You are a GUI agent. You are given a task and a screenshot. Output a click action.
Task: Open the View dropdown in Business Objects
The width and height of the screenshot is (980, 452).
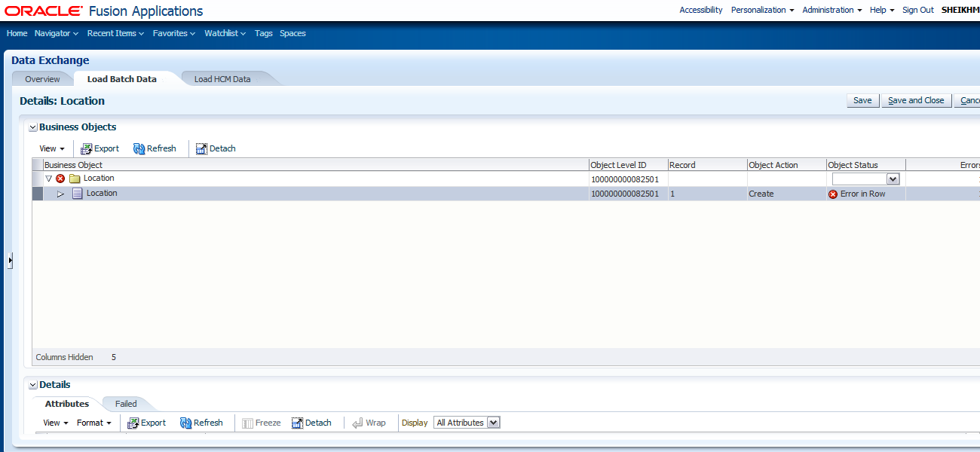pyautogui.click(x=50, y=148)
